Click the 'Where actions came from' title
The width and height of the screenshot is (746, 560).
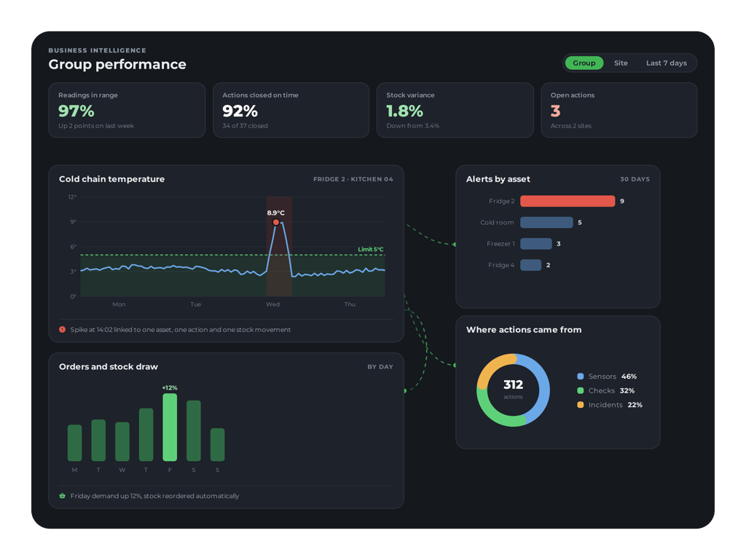coord(524,330)
